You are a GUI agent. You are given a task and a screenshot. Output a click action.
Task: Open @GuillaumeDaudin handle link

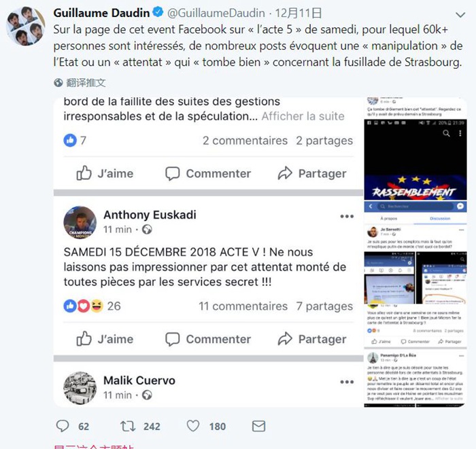[x=216, y=13]
